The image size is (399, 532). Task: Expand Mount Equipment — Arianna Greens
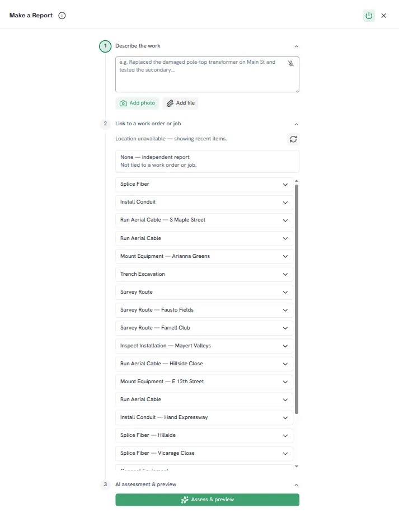(x=204, y=256)
